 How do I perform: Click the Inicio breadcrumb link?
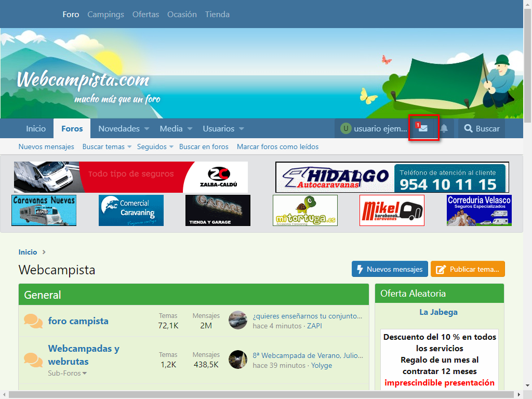point(28,252)
